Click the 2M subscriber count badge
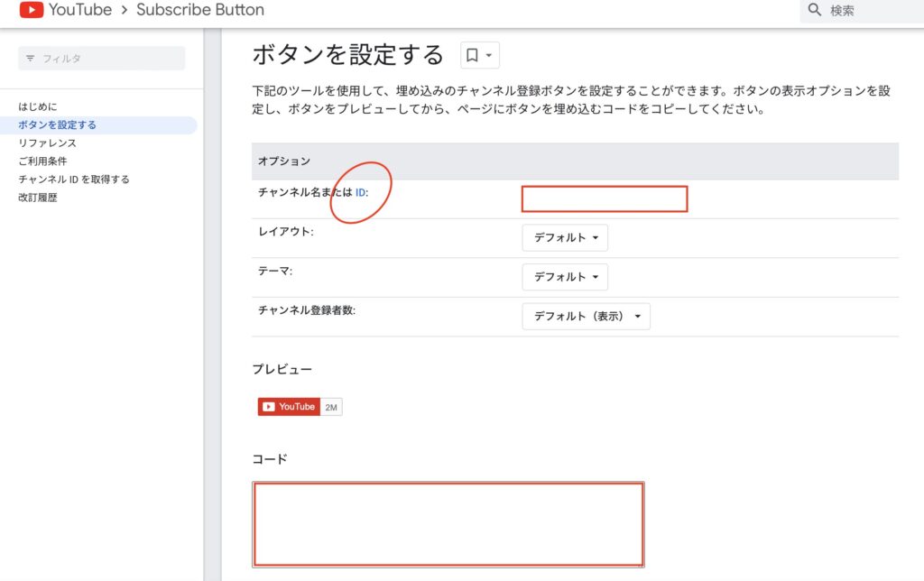This screenshot has height=581, width=924. [331, 407]
